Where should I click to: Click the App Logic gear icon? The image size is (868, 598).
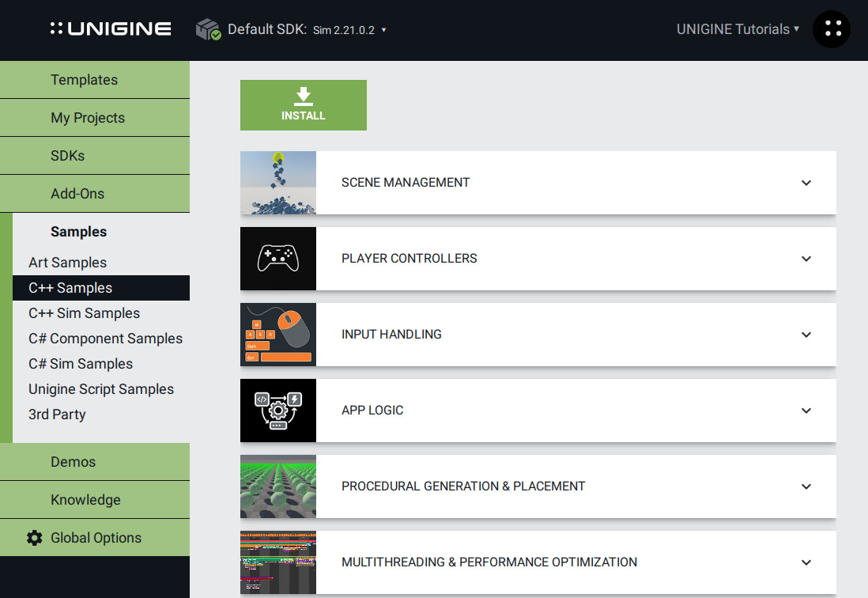(278, 411)
